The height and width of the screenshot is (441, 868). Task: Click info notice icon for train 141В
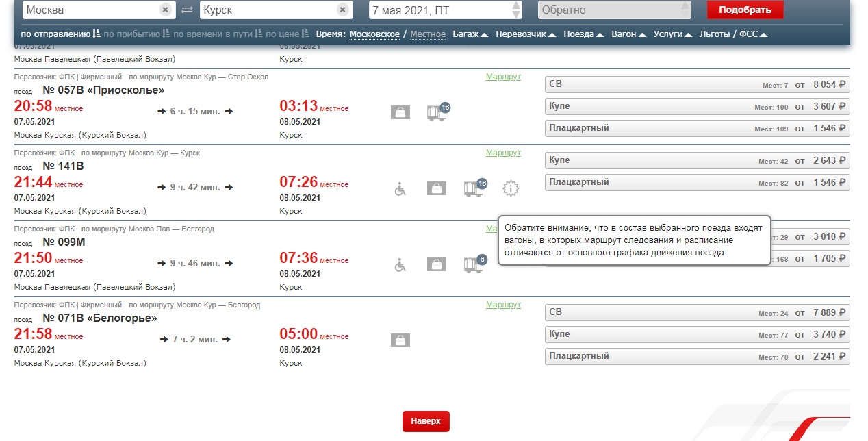[x=511, y=188]
